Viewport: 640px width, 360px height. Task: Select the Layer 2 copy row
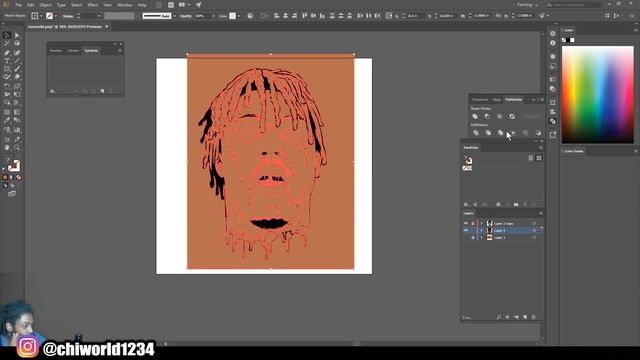(502, 224)
